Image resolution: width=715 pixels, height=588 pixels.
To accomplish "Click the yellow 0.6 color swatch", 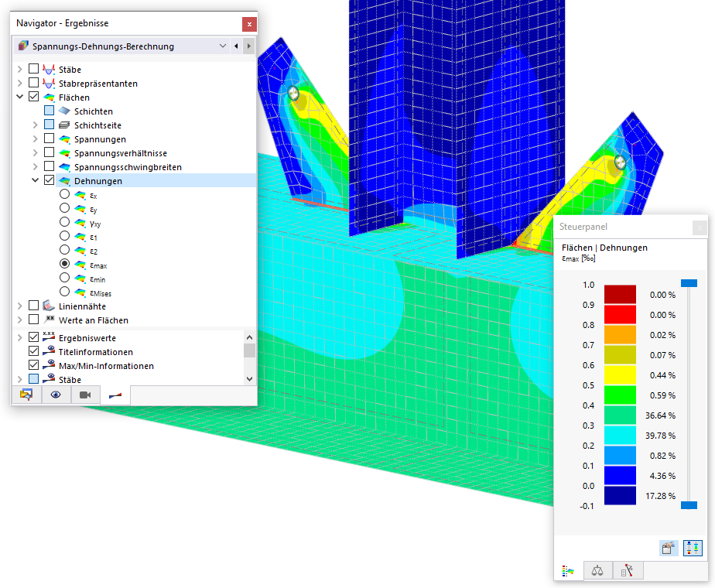I will point(620,374).
